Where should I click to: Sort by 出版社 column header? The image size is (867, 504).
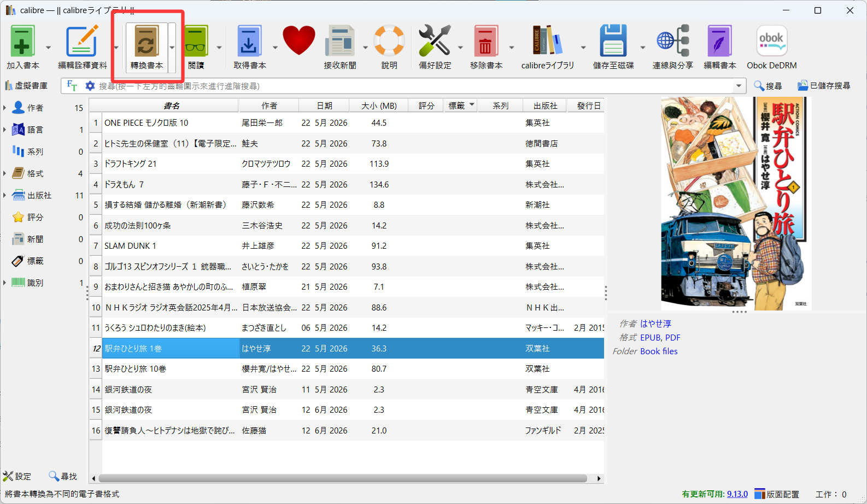pos(545,106)
